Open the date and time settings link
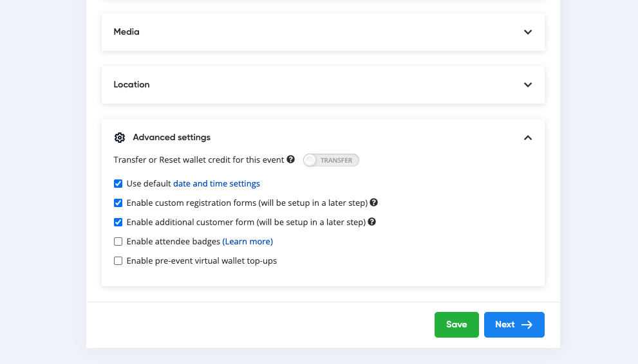638x364 pixels. click(216, 184)
